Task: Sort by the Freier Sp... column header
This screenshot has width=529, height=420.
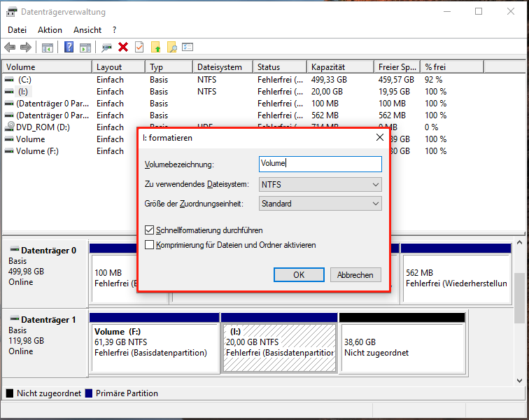Action: 397,66
